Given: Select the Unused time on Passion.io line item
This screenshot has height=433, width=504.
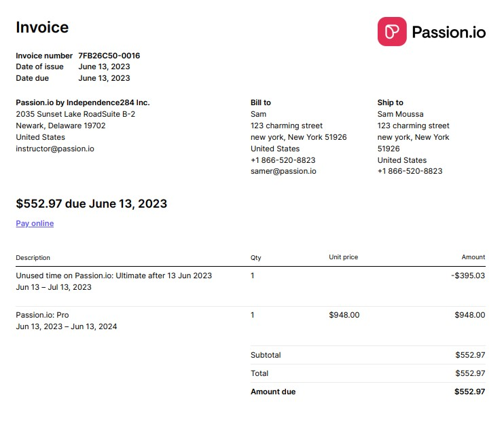Looking at the screenshot, I should 113,276.
